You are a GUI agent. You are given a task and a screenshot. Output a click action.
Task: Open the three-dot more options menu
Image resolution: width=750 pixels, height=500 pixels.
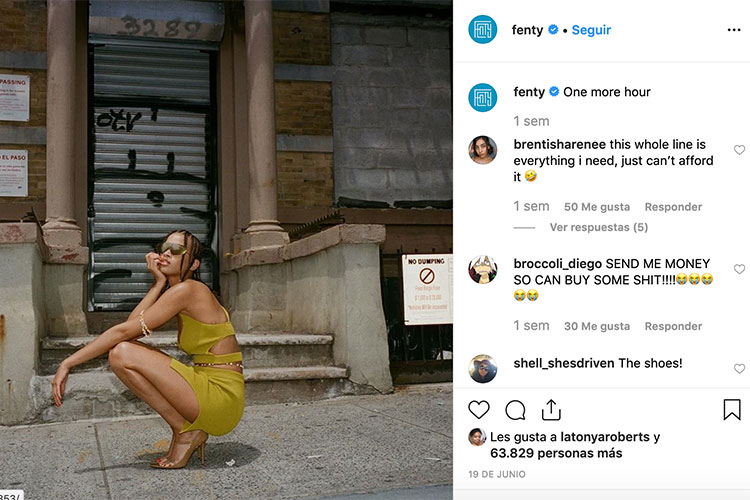[734, 30]
